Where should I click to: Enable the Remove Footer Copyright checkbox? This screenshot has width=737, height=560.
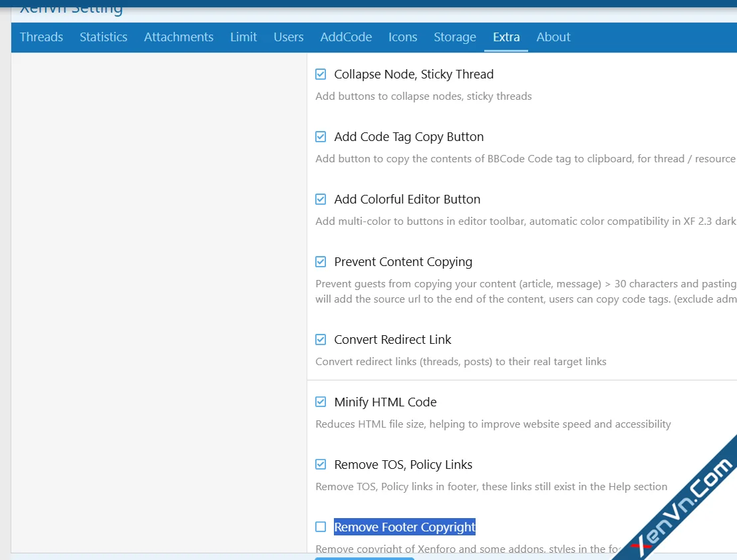coord(321,527)
